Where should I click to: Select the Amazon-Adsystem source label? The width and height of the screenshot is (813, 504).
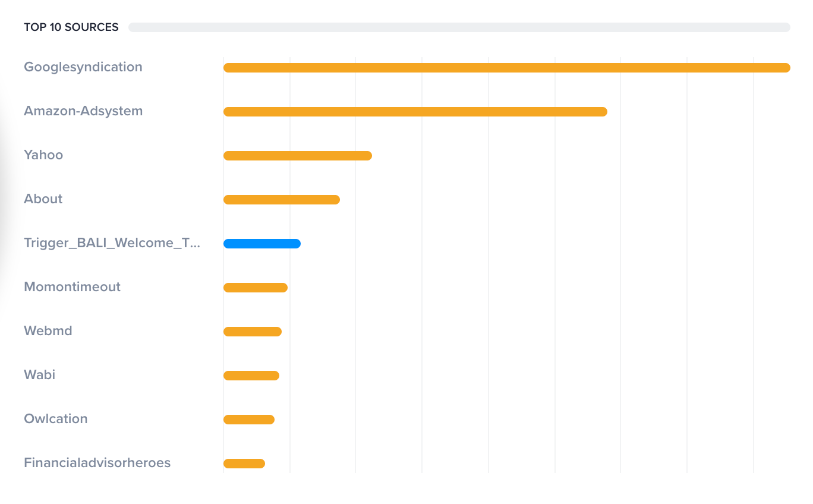pyautogui.click(x=83, y=111)
